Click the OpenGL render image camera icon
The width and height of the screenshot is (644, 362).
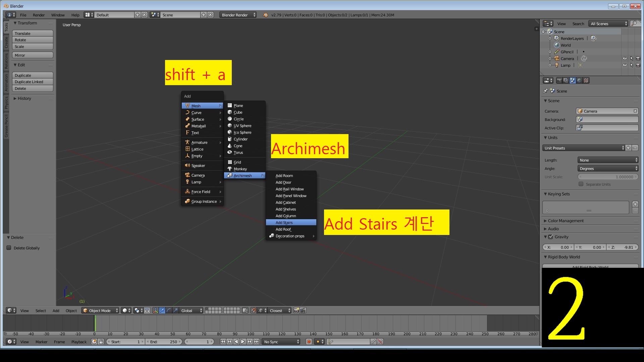click(296, 310)
